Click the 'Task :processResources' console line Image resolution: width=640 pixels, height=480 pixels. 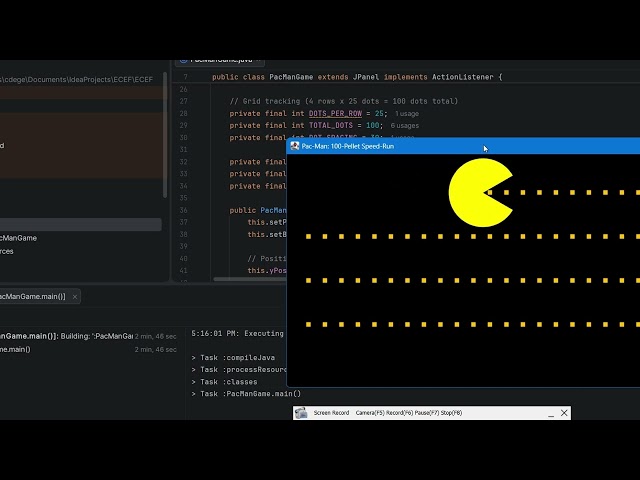click(239, 370)
